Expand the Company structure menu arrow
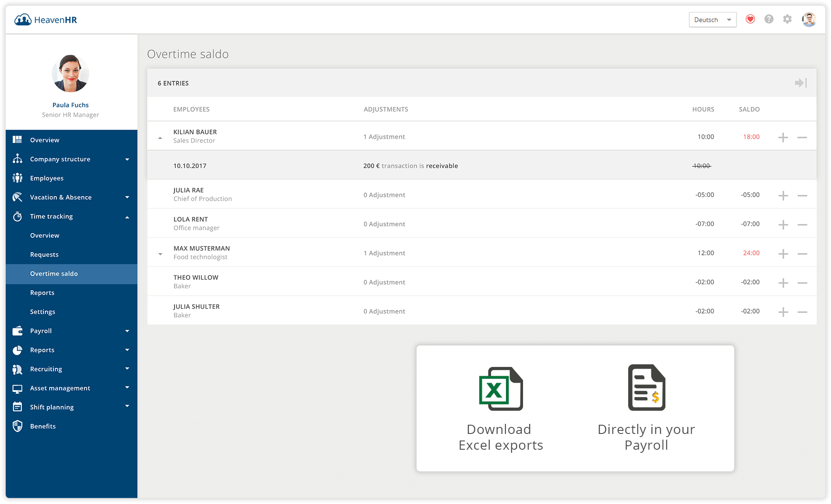The image size is (831, 504). (127, 159)
